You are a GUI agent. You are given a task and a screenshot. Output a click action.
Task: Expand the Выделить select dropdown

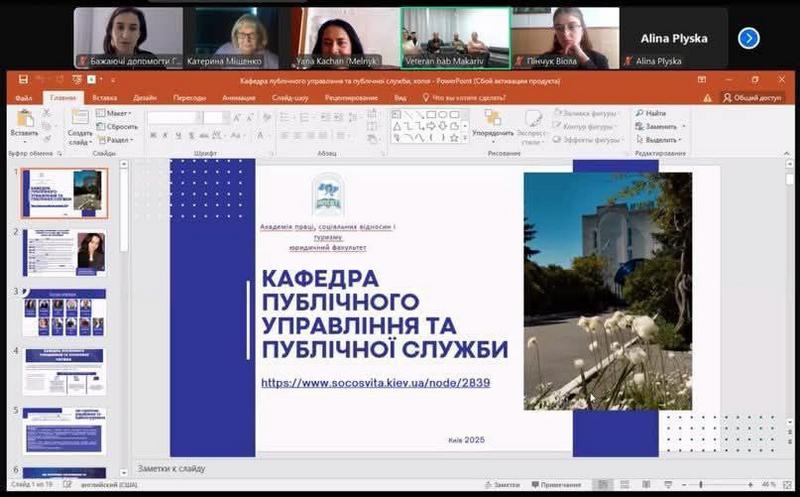point(658,139)
